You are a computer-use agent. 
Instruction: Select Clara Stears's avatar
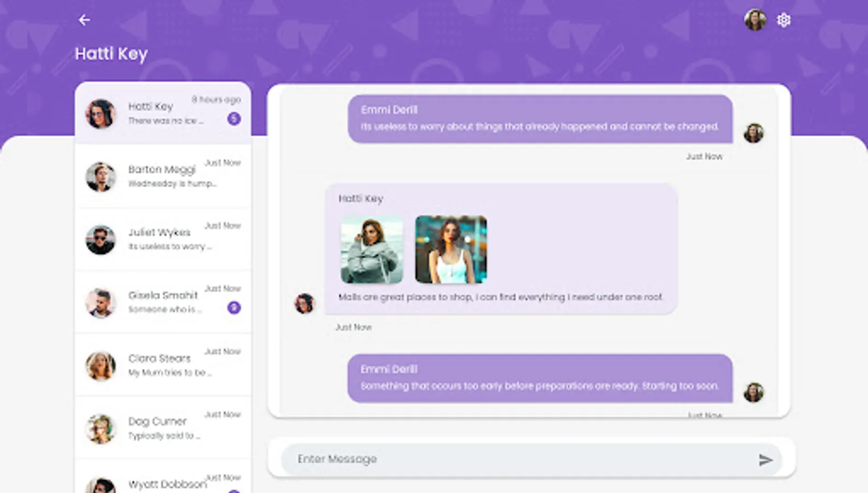pyautogui.click(x=101, y=365)
